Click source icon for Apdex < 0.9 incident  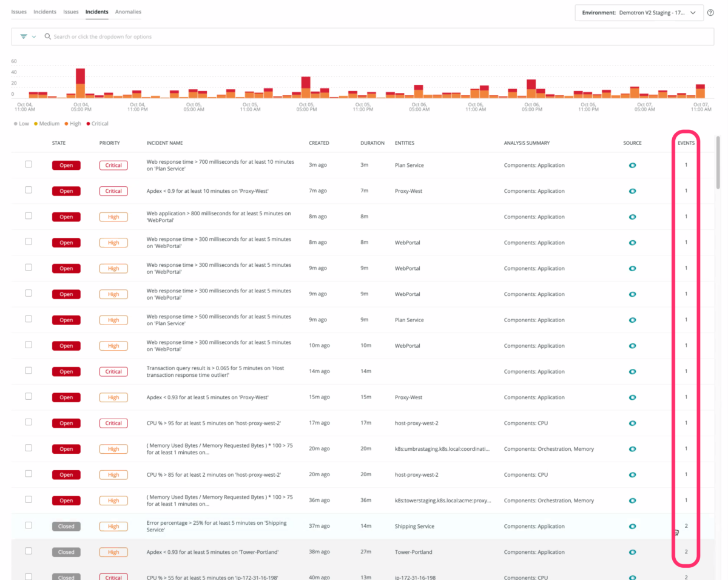coord(632,191)
